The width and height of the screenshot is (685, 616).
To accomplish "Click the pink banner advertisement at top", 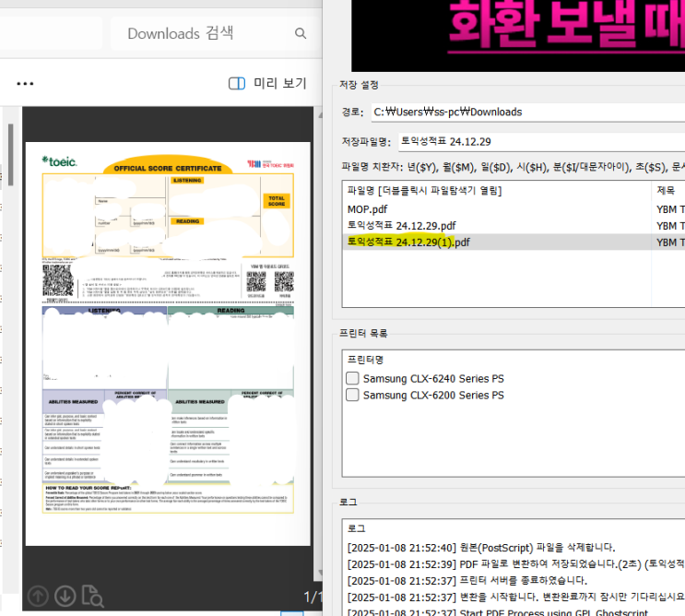I will [518, 35].
